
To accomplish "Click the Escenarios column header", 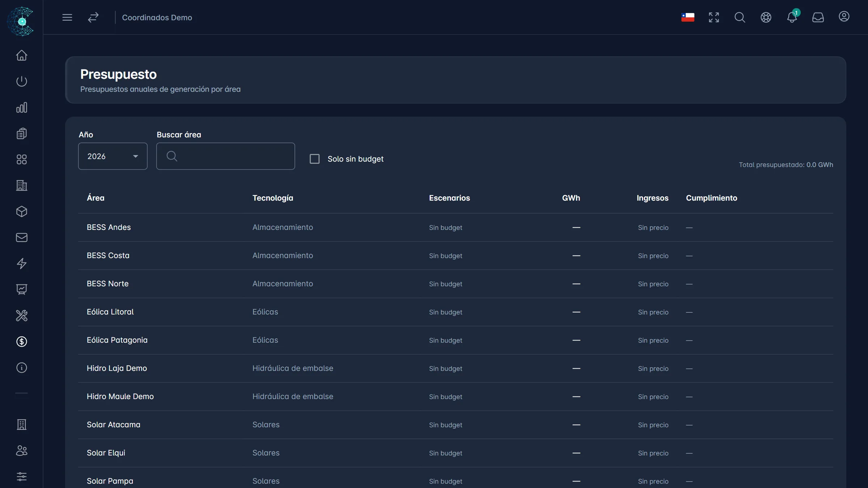I will click(x=450, y=198).
